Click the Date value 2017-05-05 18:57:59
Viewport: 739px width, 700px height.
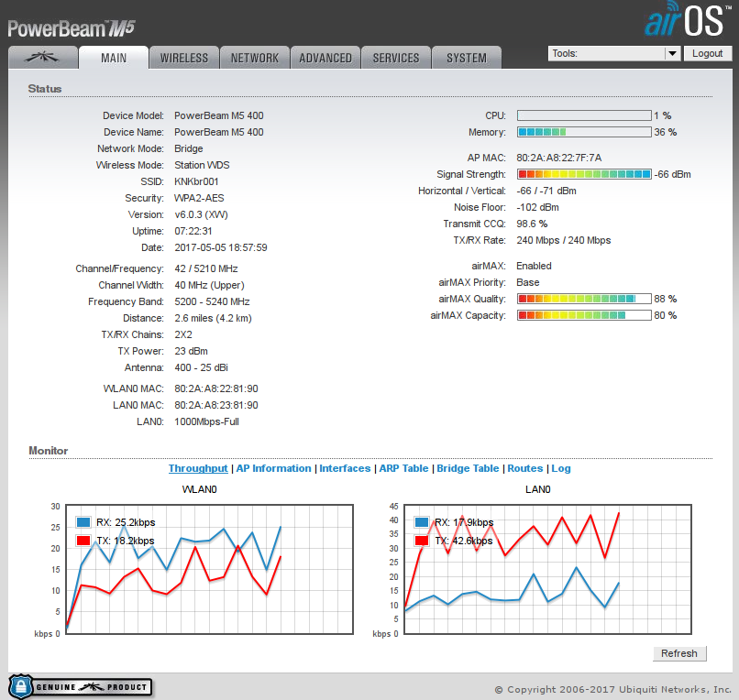(x=221, y=247)
